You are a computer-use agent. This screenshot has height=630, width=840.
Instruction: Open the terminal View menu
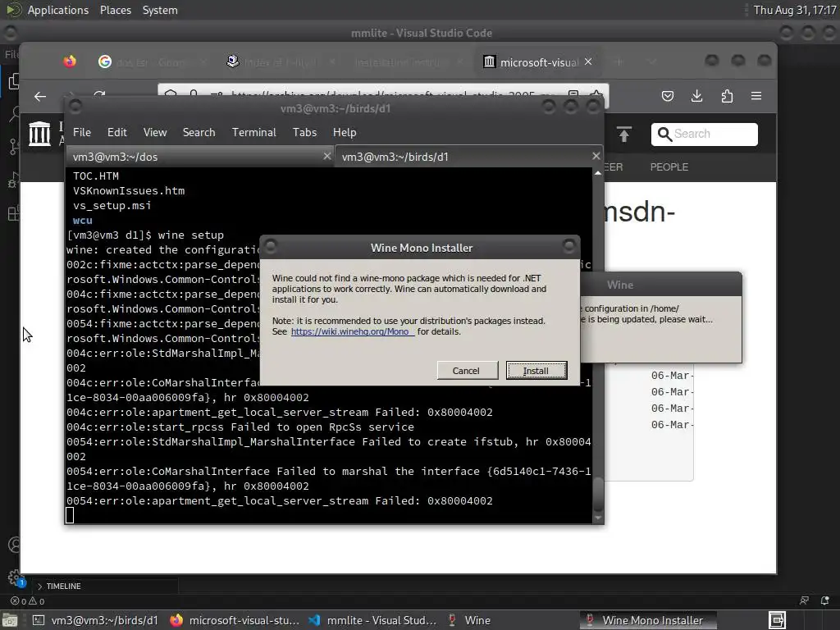[155, 132]
